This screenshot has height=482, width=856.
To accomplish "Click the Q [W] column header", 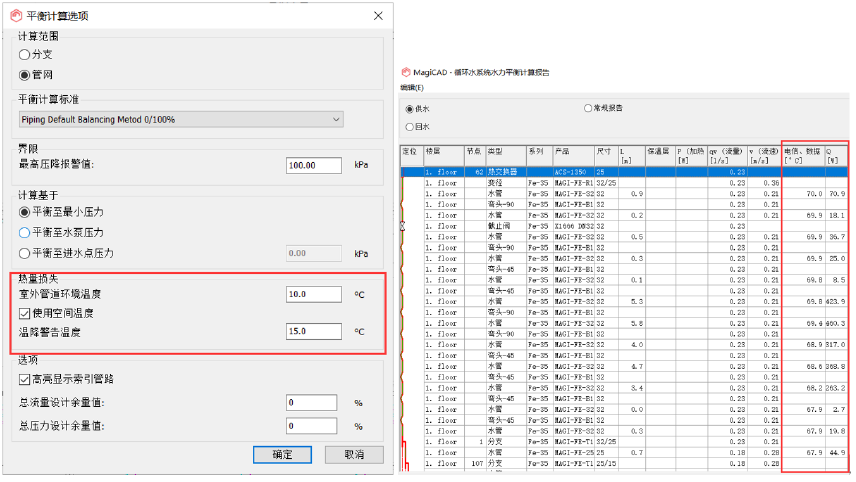I will pos(836,156).
